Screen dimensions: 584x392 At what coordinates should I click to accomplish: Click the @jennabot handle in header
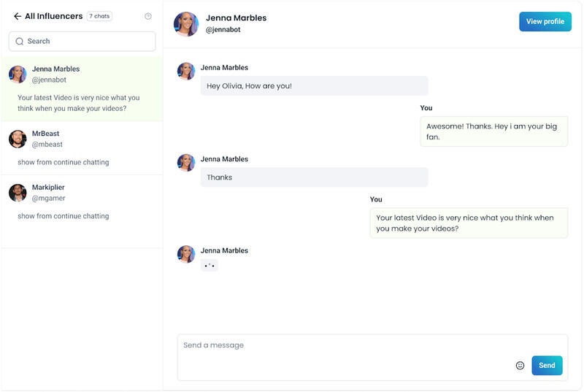click(x=223, y=30)
